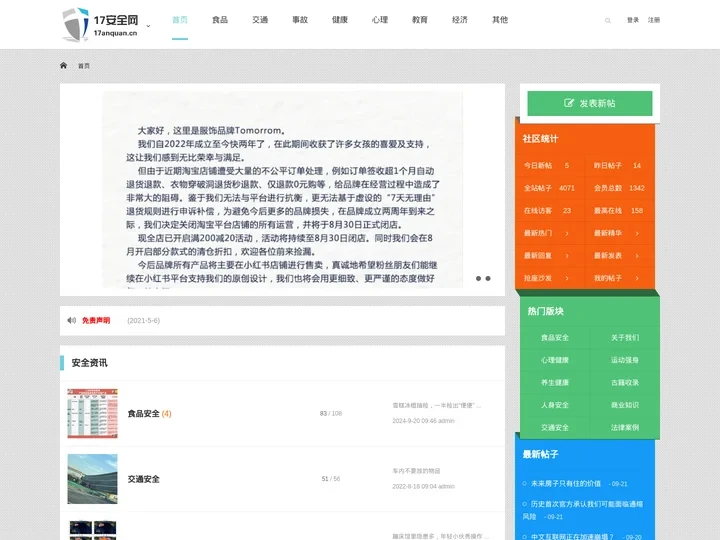Viewport: 720px width, 540px height.
Task: Open the 健康 navigation menu
Action: point(340,20)
